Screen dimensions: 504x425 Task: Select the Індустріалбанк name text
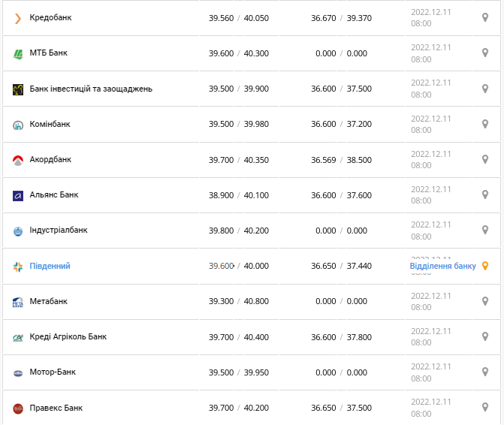tap(59, 231)
